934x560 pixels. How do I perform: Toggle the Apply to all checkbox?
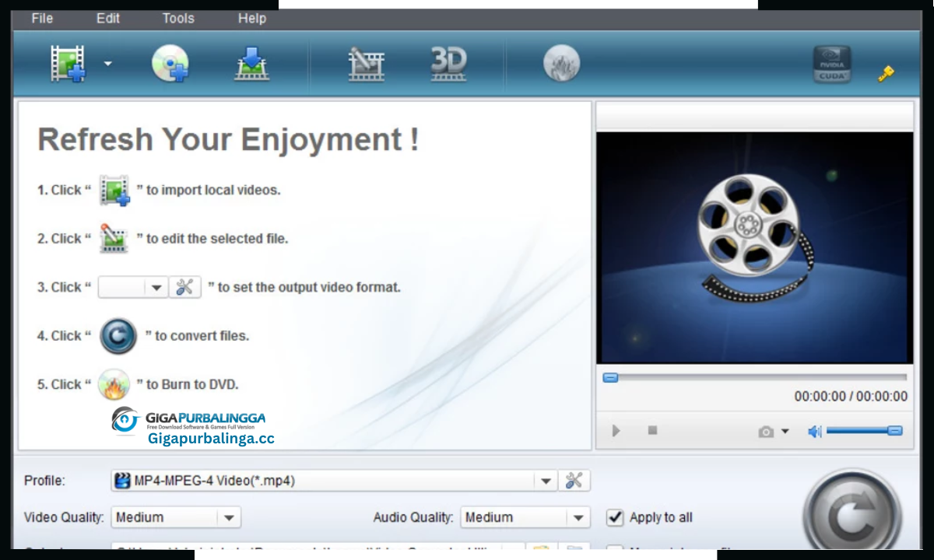pos(615,517)
